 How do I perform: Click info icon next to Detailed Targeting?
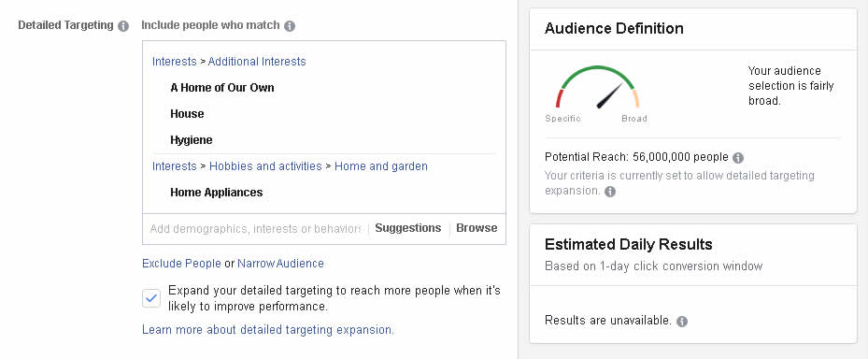coord(123,26)
